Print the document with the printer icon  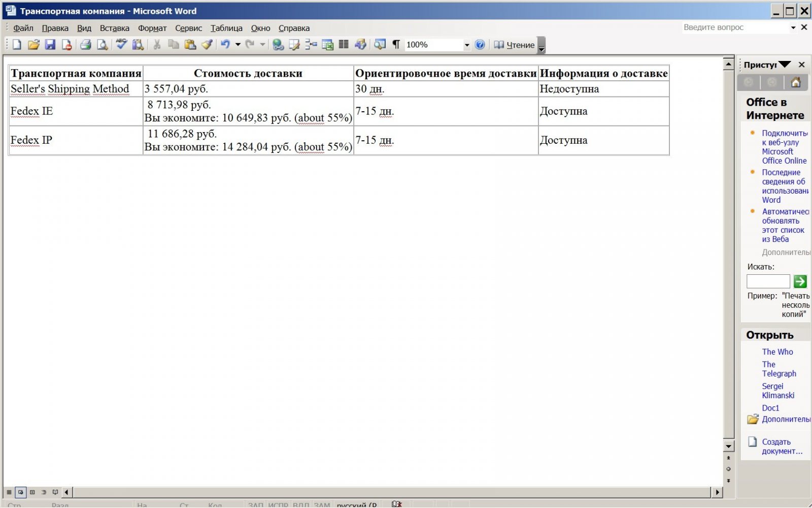pyautogui.click(x=85, y=45)
